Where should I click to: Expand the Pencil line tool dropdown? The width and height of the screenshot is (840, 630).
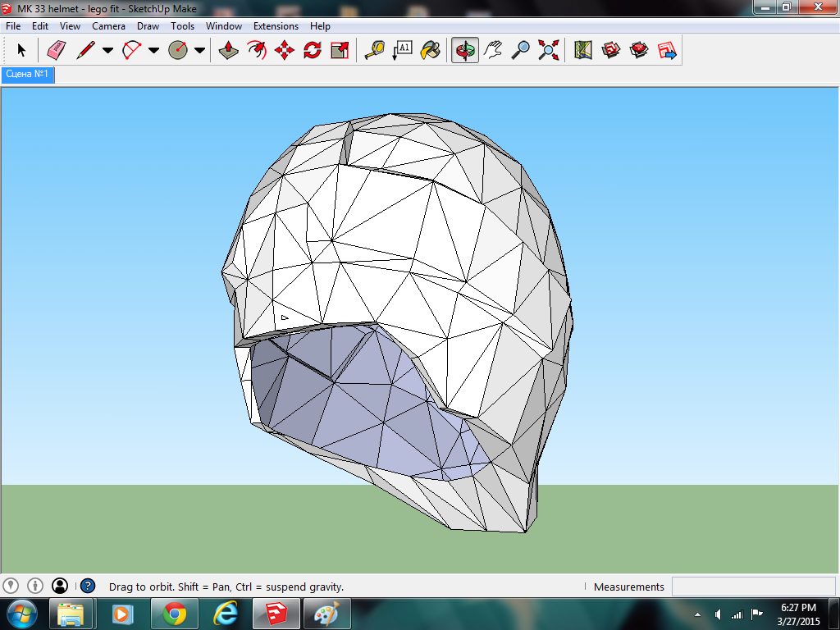click(x=107, y=51)
